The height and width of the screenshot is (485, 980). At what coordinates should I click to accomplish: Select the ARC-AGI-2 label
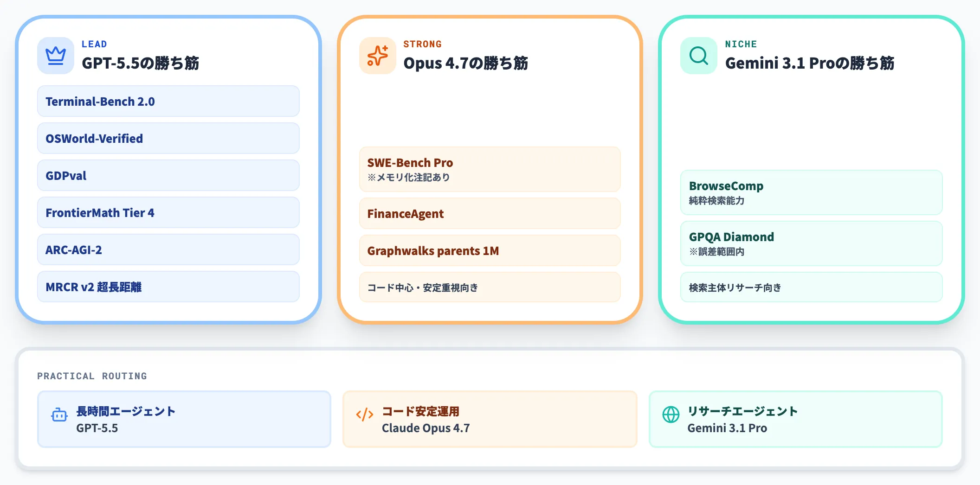[168, 249]
